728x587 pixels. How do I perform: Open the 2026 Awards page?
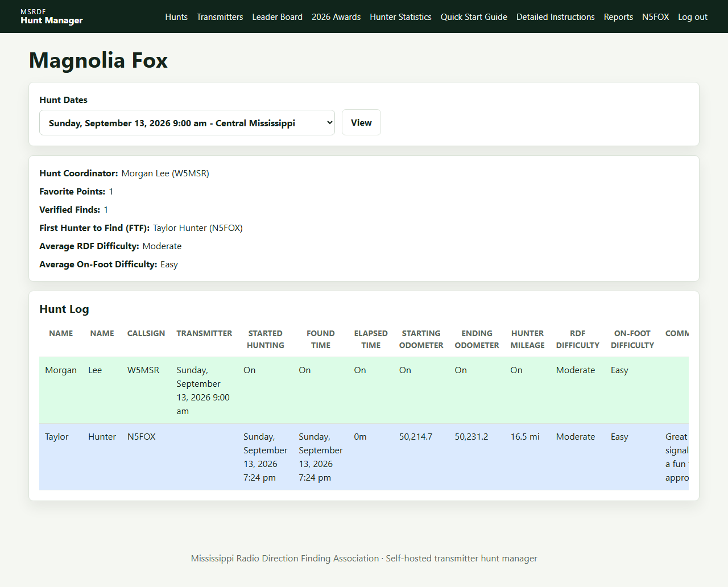coord(336,17)
